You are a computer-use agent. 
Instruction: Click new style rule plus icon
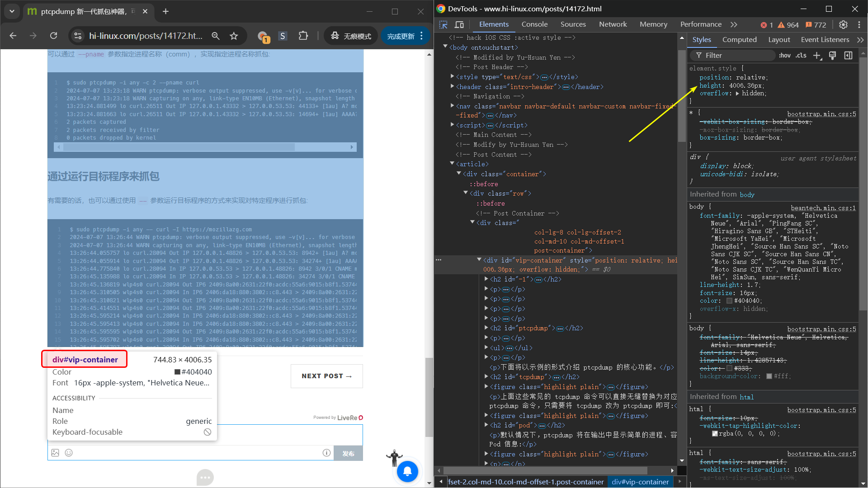[x=817, y=55]
